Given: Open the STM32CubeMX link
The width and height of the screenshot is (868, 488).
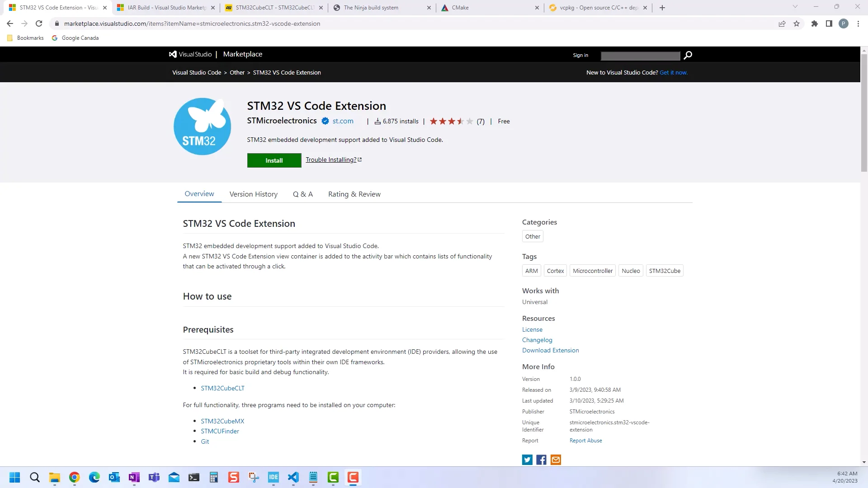Looking at the screenshot, I should click(x=222, y=421).
